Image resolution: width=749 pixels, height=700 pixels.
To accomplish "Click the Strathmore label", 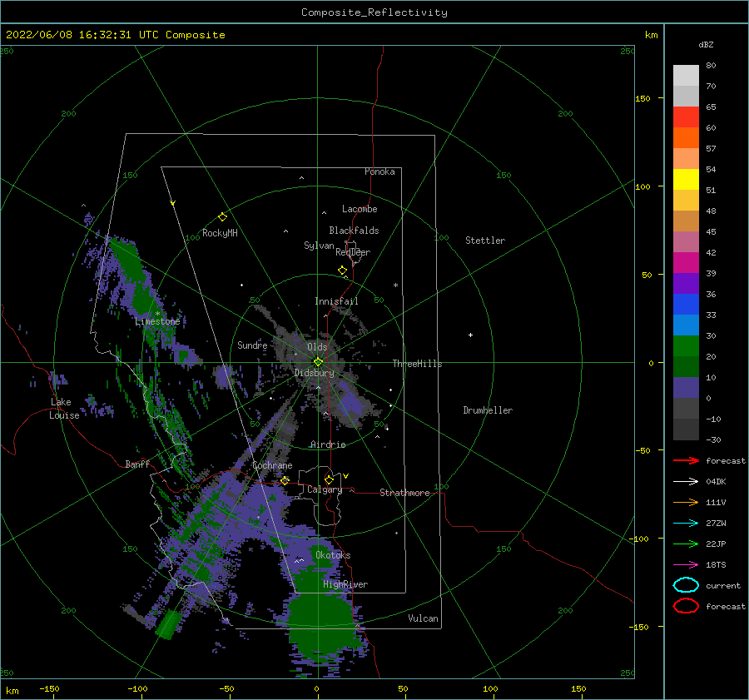I will pos(404,493).
